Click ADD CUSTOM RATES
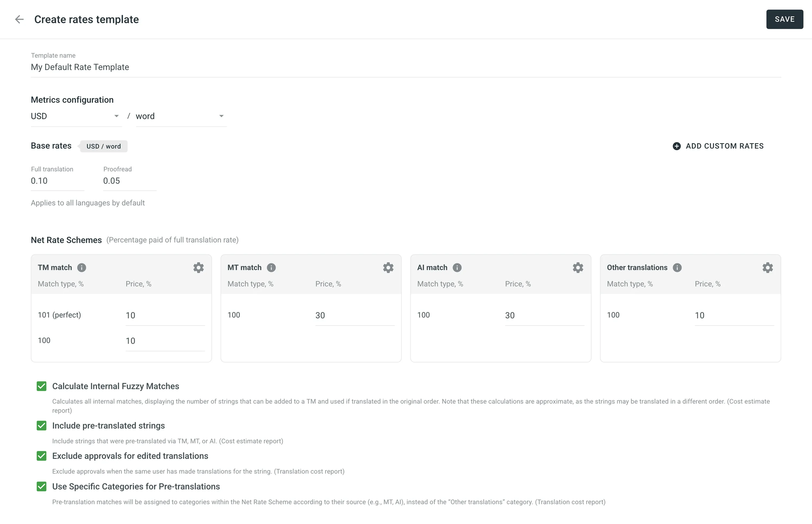Image resolution: width=812 pixels, height=524 pixels. click(718, 146)
